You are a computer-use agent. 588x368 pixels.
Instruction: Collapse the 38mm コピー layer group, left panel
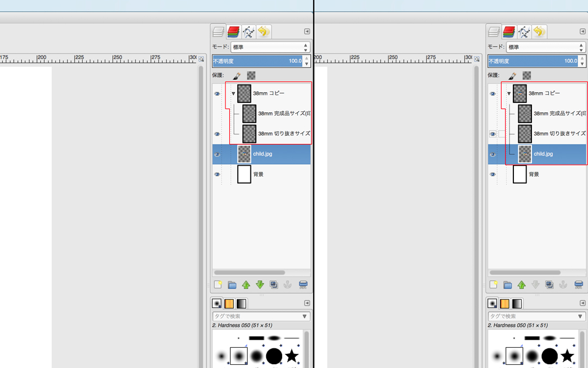tap(233, 94)
